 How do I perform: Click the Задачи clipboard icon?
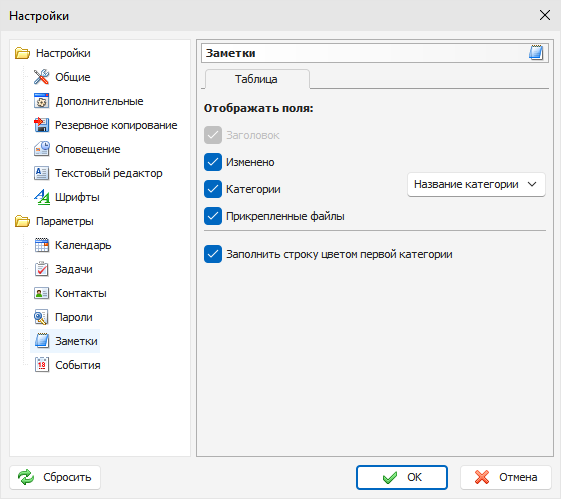coord(42,269)
